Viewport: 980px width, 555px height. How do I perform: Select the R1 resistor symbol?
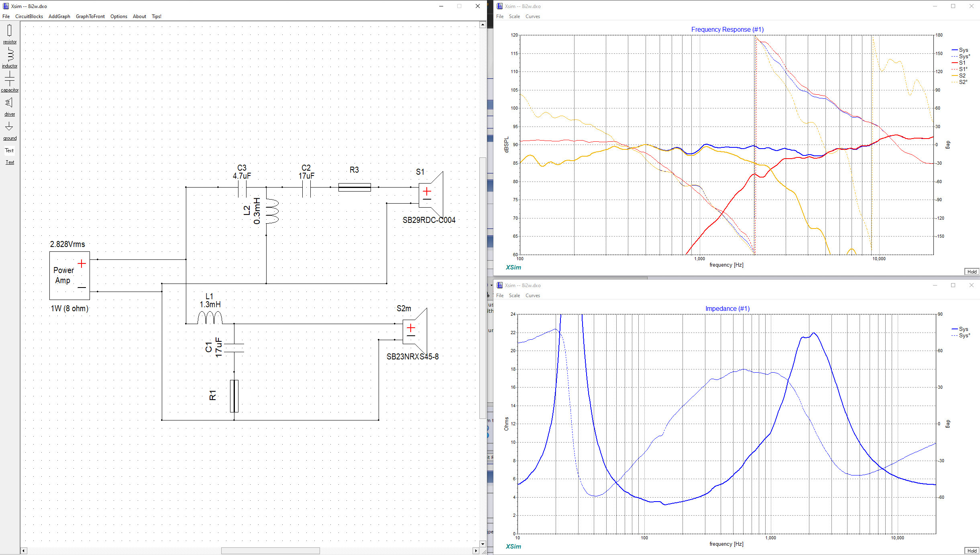pos(234,396)
